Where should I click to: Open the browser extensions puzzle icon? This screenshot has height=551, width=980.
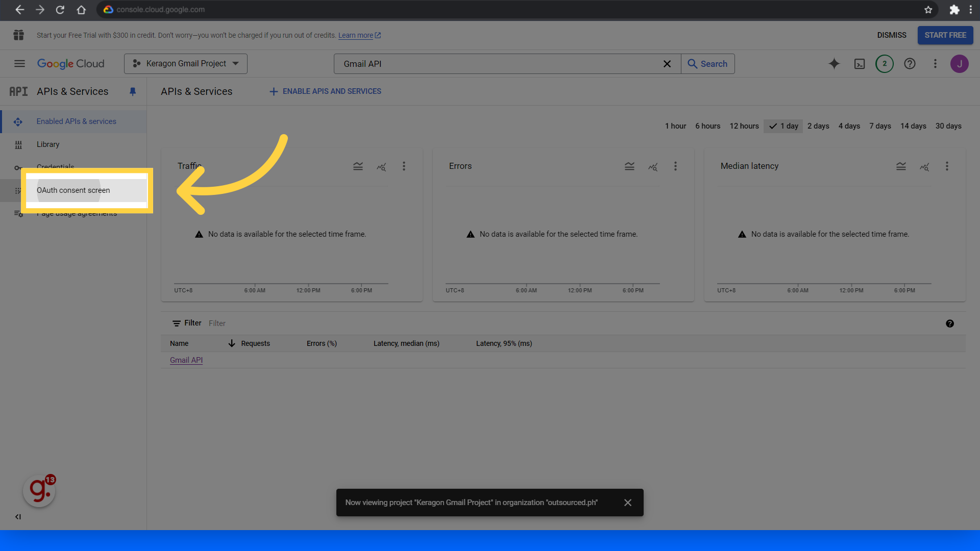[954, 10]
